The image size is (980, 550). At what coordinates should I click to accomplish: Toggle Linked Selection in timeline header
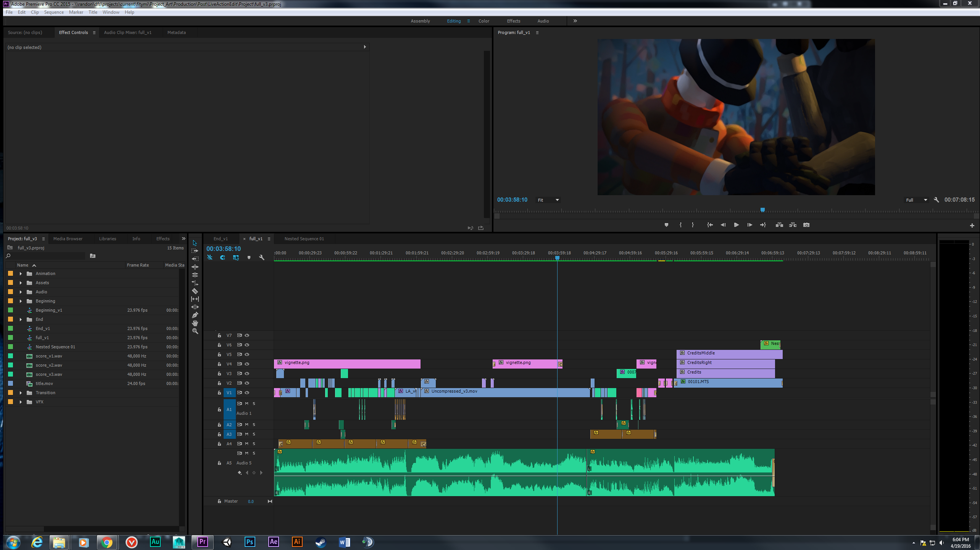(236, 258)
